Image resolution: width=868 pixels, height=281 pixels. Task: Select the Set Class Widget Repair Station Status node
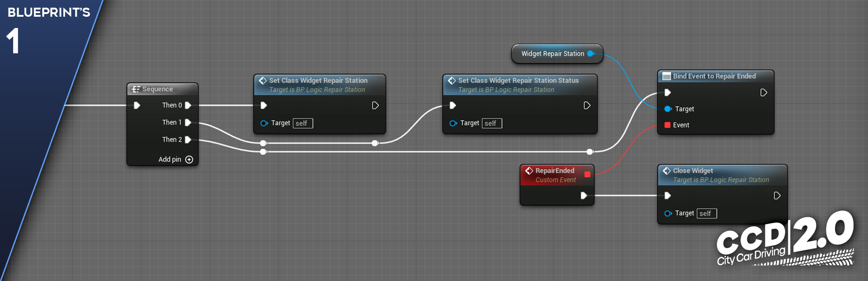pos(518,80)
